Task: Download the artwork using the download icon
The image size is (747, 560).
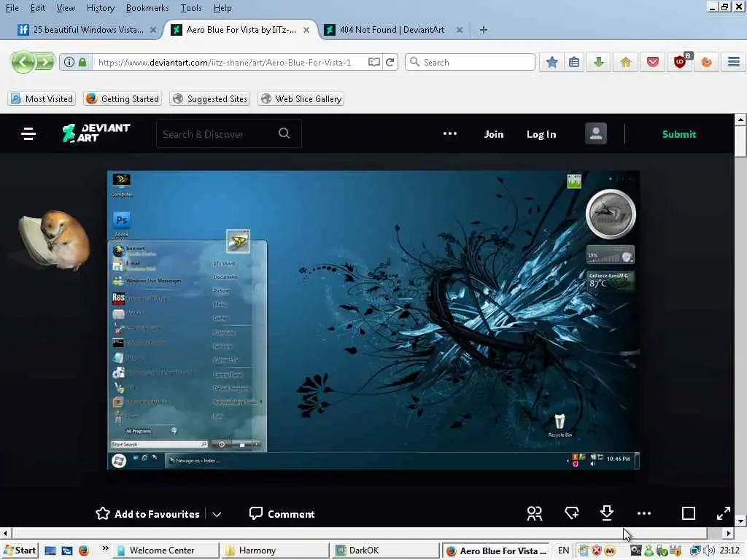Action: 606,513
